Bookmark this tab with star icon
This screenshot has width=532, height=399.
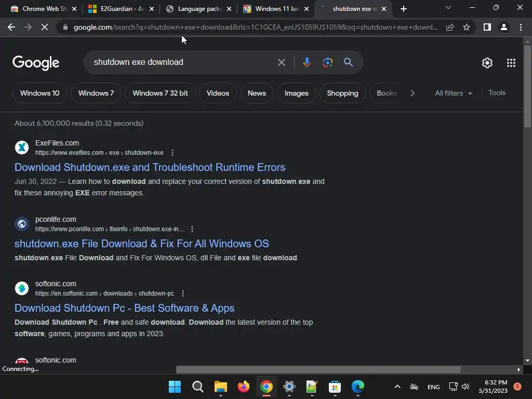[x=467, y=27]
